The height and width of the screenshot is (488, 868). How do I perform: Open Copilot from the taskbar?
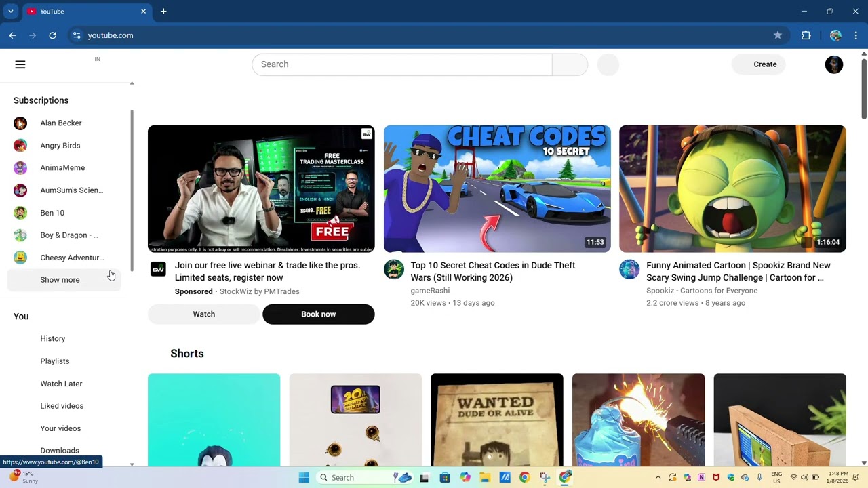pyautogui.click(x=465, y=477)
